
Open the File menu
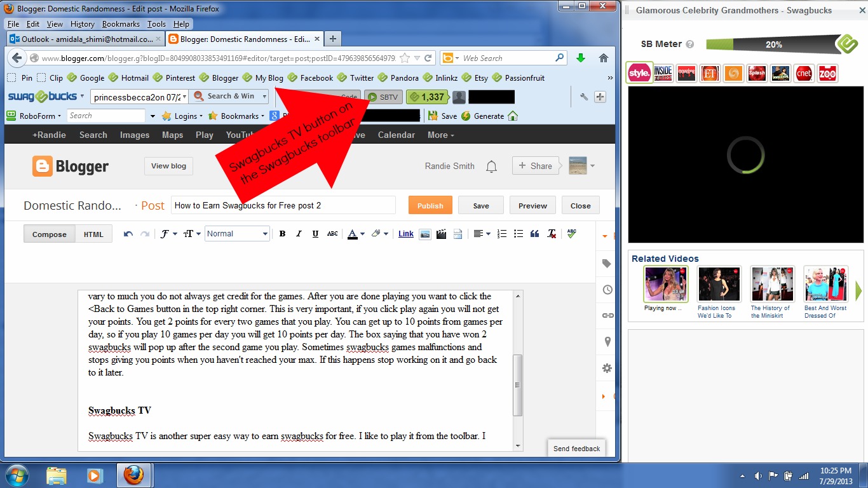[x=13, y=24]
